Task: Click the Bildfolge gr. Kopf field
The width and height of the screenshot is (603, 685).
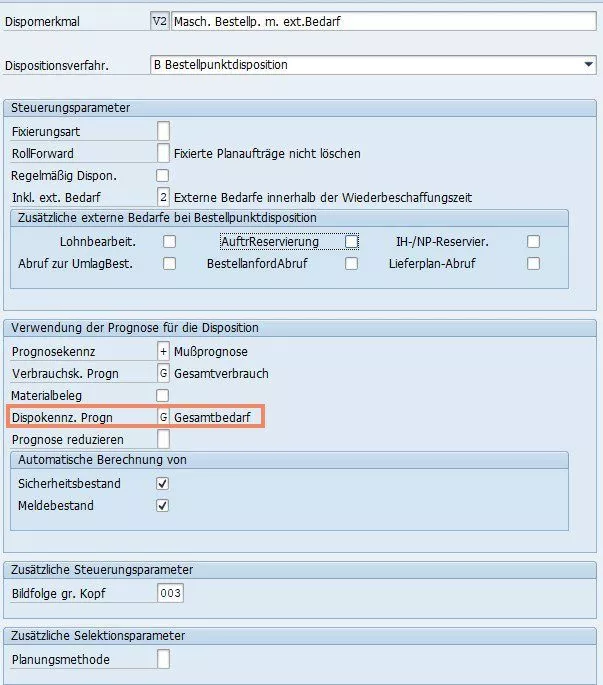Action: coord(170,594)
